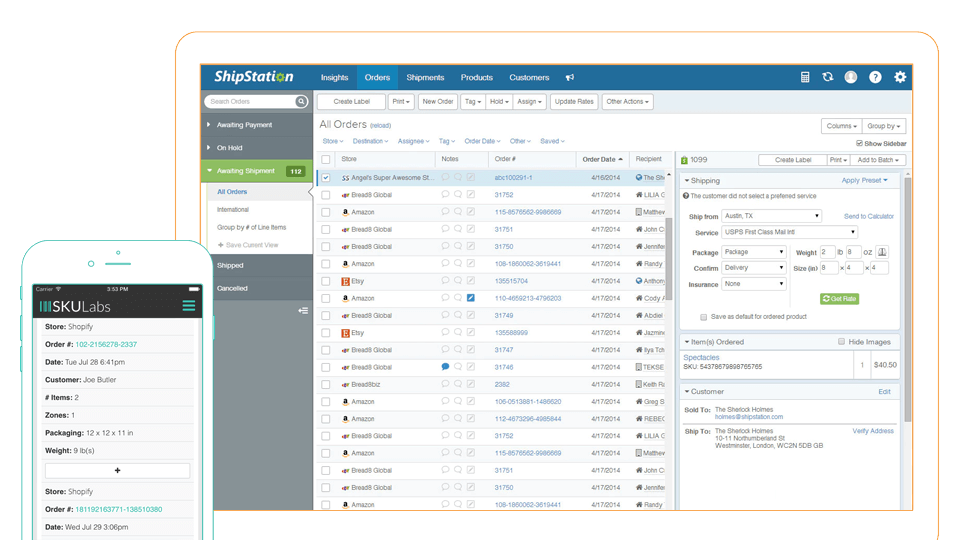Open the user account avatar icon
This screenshot has height=540, width=960.
coord(851,77)
